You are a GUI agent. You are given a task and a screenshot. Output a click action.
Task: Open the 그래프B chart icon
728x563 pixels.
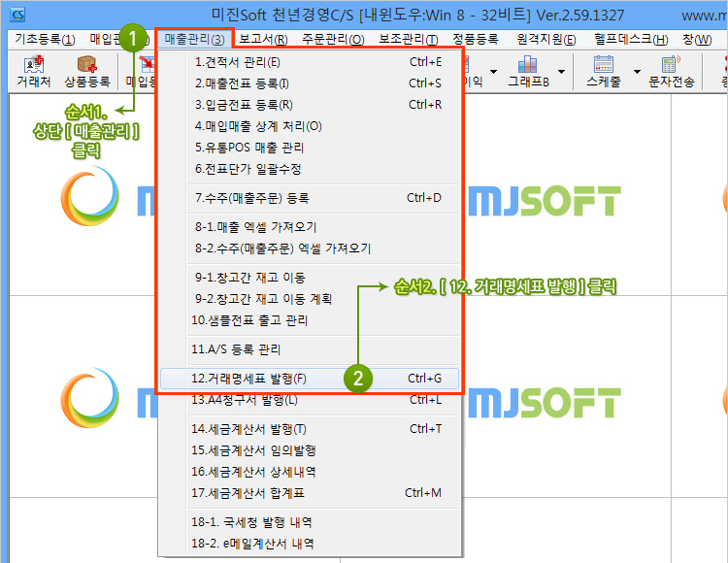pyautogui.click(x=528, y=72)
